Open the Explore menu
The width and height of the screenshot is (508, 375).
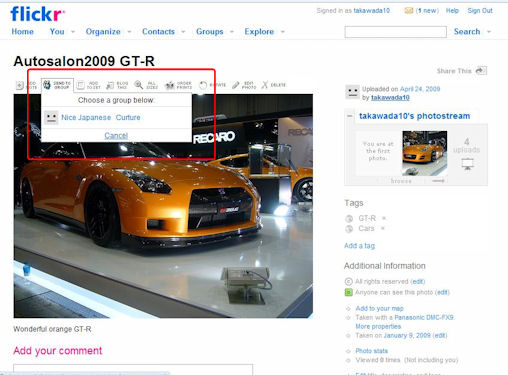pos(259,32)
